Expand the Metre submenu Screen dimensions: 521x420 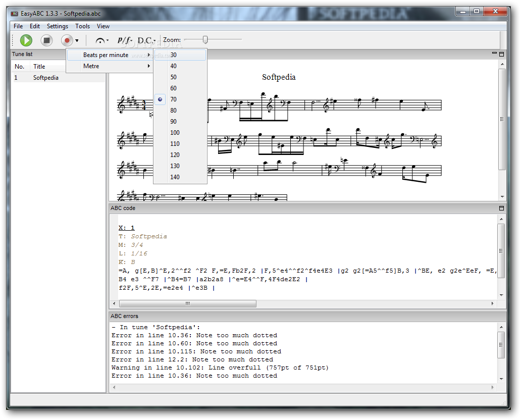coord(110,66)
